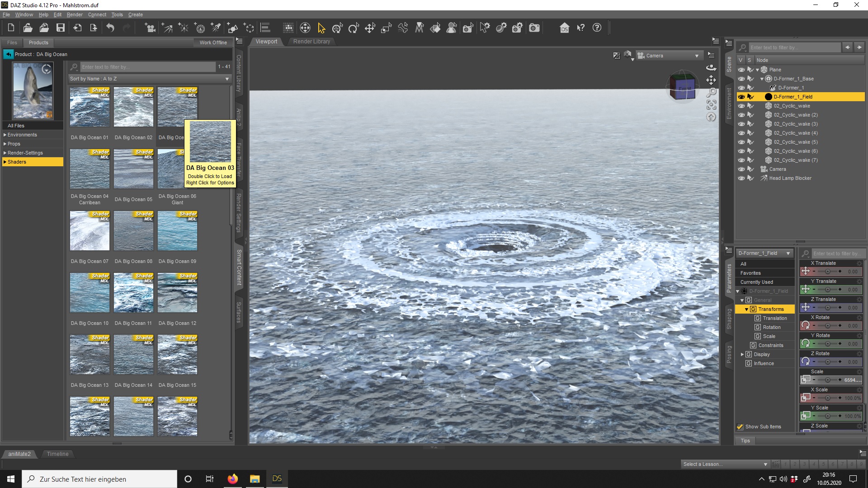The width and height of the screenshot is (868, 488).
Task: Open Sort by Name dropdown
Action: click(149, 79)
